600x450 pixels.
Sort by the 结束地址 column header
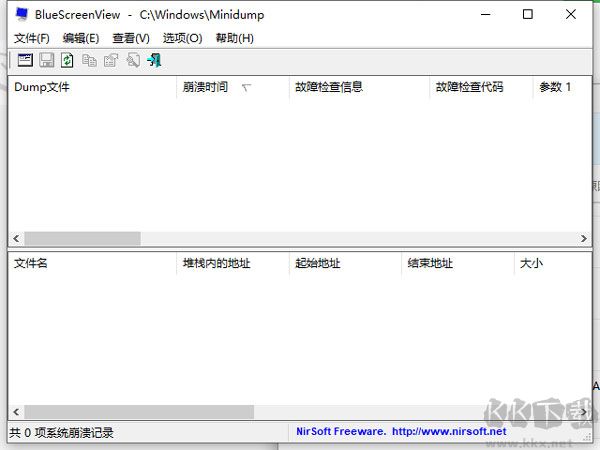click(458, 263)
